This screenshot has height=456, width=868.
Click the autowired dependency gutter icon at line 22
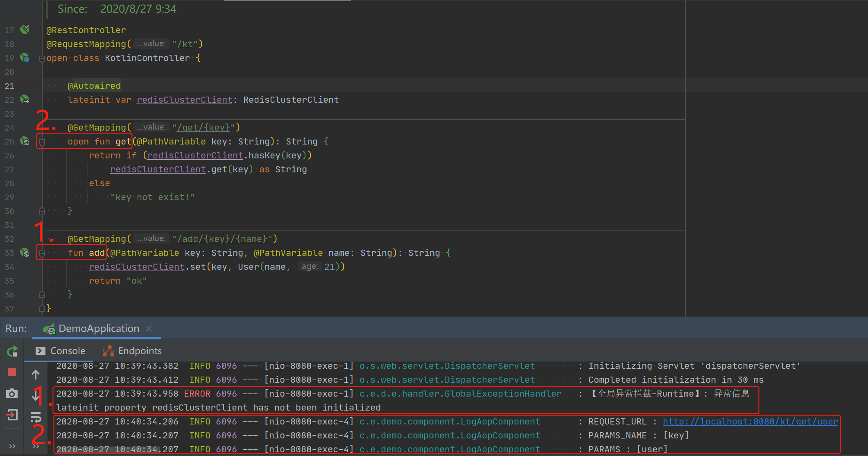(25, 99)
